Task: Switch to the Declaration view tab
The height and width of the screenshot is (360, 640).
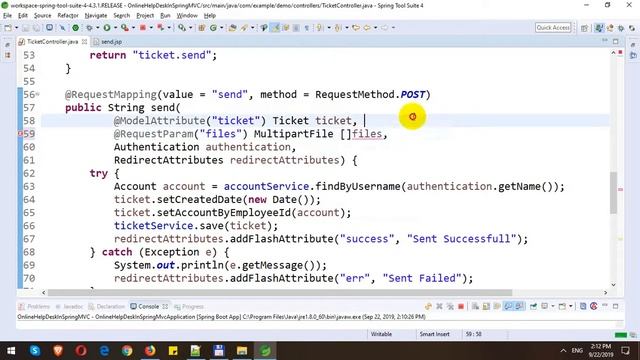Action: 107,307
